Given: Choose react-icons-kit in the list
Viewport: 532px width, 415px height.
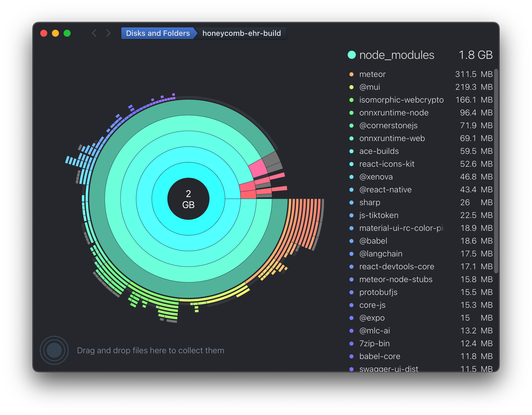Looking at the screenshot, I should (x=387, y=164).
